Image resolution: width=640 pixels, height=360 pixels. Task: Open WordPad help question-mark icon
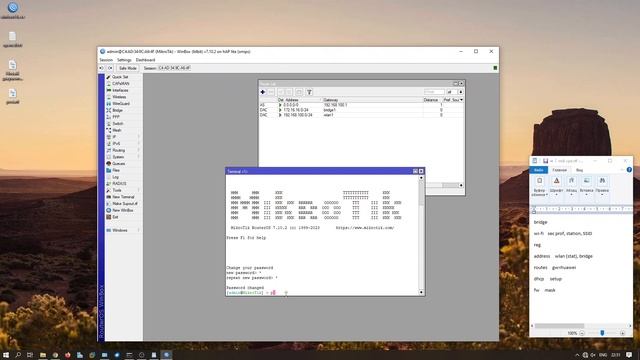[629, 170]
